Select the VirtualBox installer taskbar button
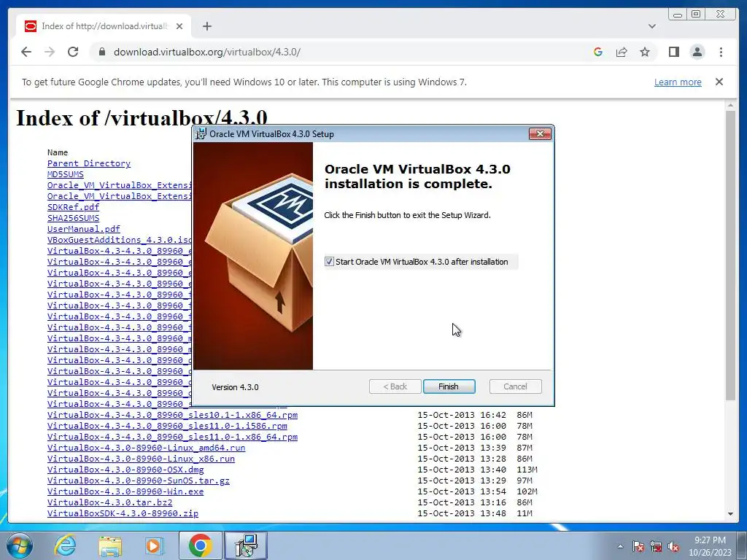 point(246,545)
